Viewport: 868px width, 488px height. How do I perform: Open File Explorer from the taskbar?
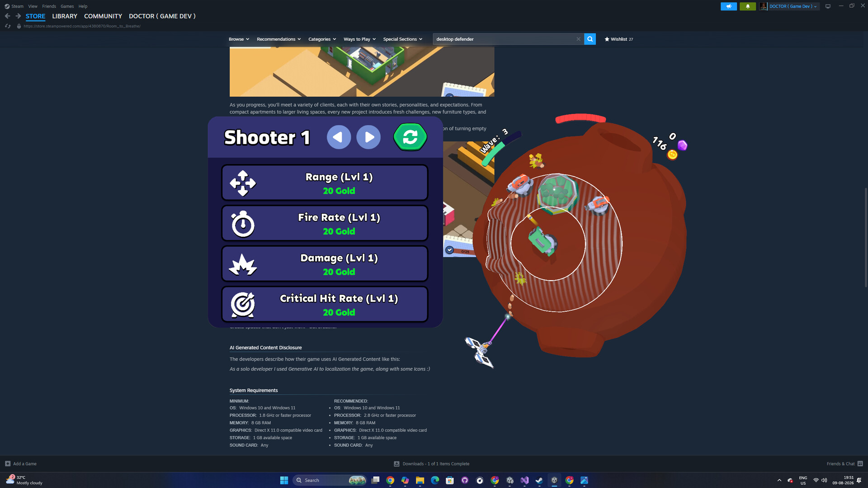pyautogui.click(x=420, y=480)
